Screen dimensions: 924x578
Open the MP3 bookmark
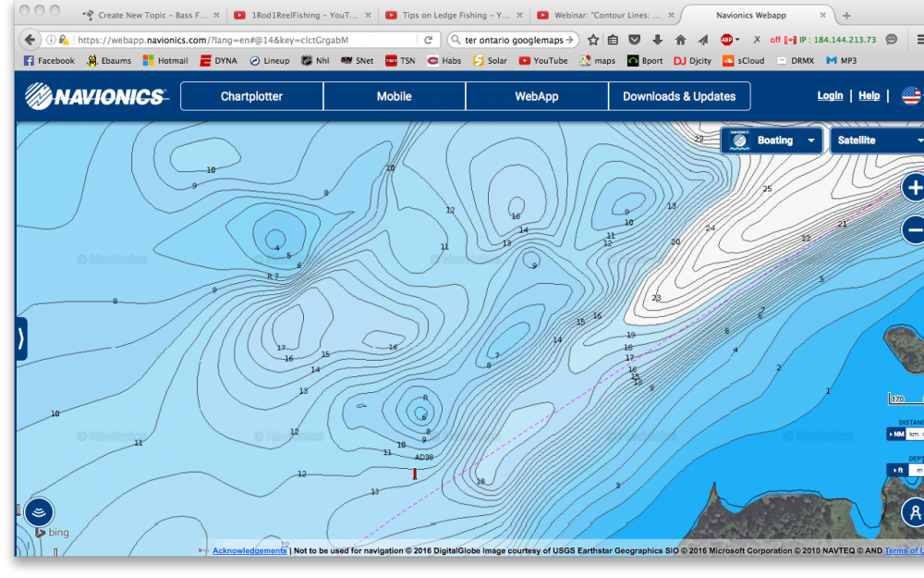click(x=842, y=60)
